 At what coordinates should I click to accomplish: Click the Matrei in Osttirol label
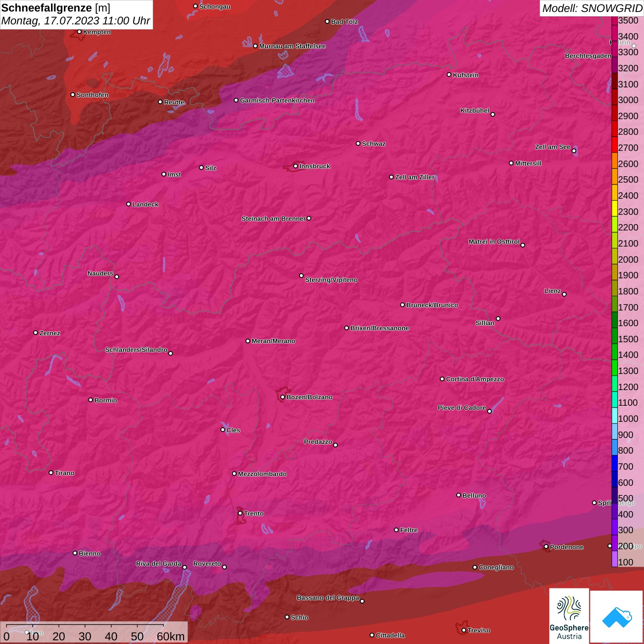click(494, 241)
